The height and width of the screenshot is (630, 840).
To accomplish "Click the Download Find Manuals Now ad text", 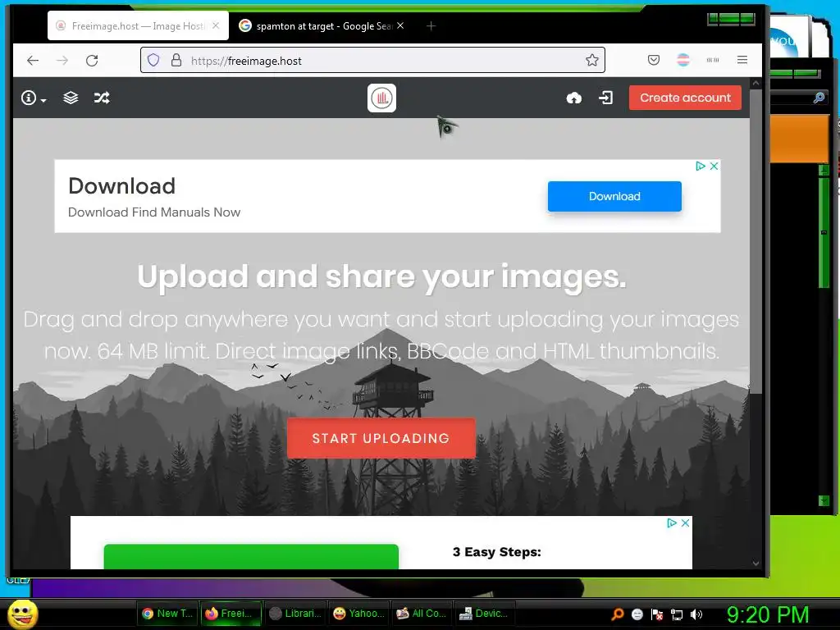I will point(154,212).
